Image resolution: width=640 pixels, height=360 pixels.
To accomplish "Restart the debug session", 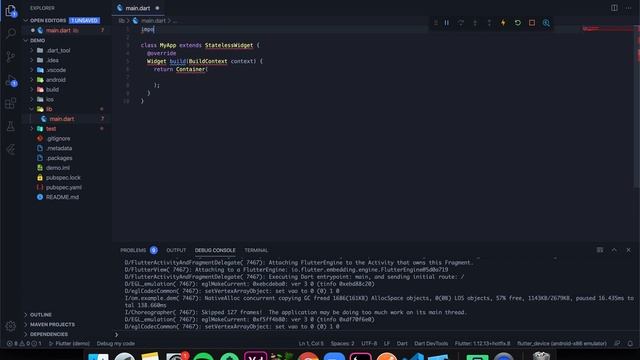I will (x=518, y=23).
